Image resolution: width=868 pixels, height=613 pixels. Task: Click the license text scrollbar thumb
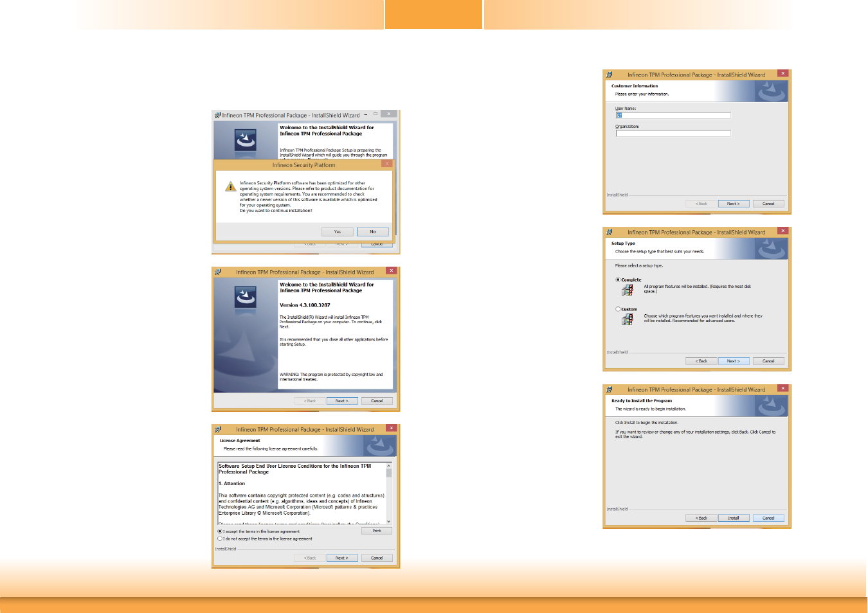tap(388, 473)
